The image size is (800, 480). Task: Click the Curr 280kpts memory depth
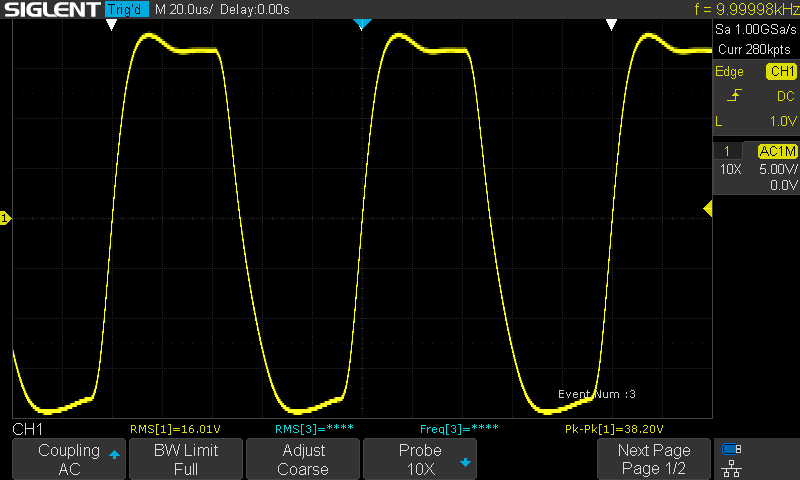point(754,49)
